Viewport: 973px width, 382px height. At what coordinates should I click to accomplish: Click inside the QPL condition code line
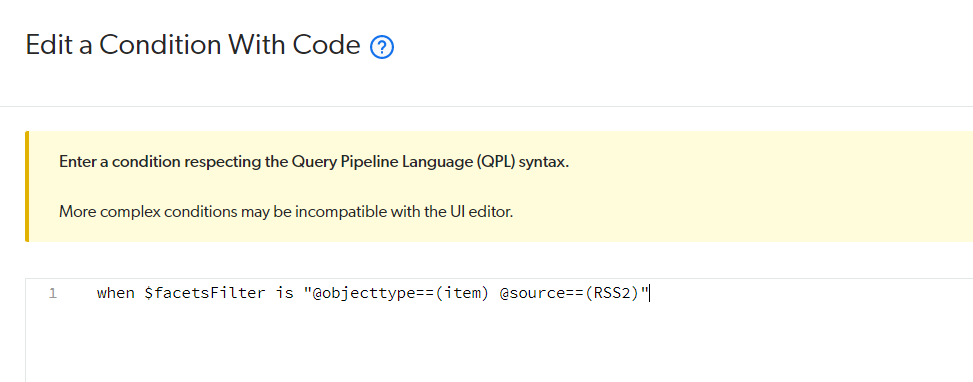(373, 293)
